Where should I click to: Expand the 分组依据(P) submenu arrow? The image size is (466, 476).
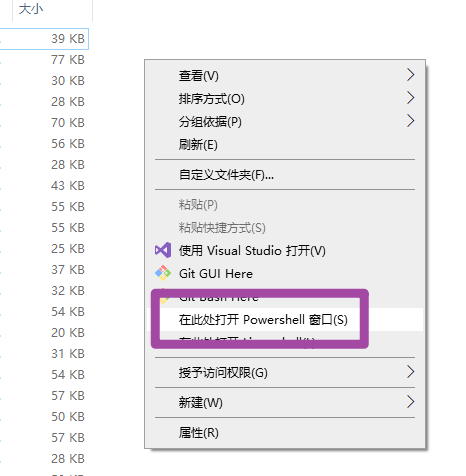click(411, 121)
